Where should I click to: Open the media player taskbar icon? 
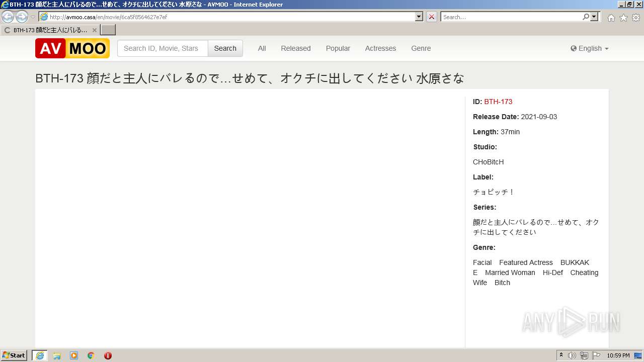click(x=74, y=355)
